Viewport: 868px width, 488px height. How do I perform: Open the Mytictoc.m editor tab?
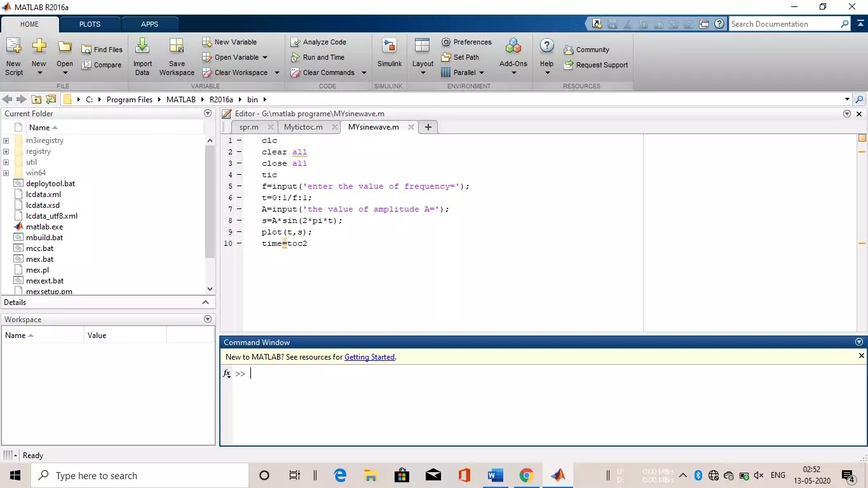[x=303, y=126]
